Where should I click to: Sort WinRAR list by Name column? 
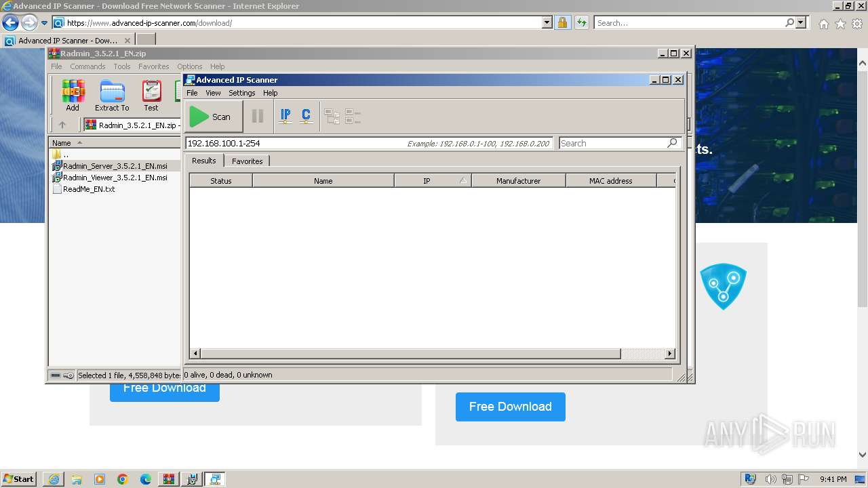[115, 143]
